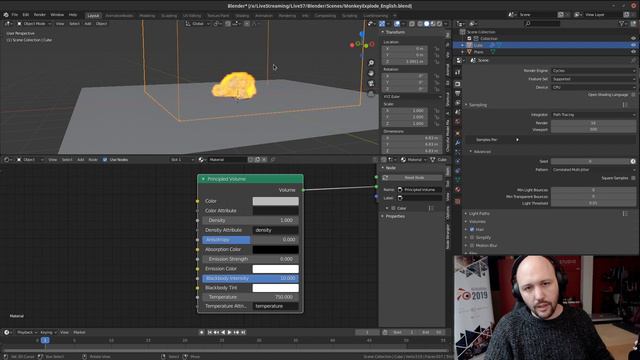
Task: Toggle the Use Nodes checkbox
Action: click(105, 160)
